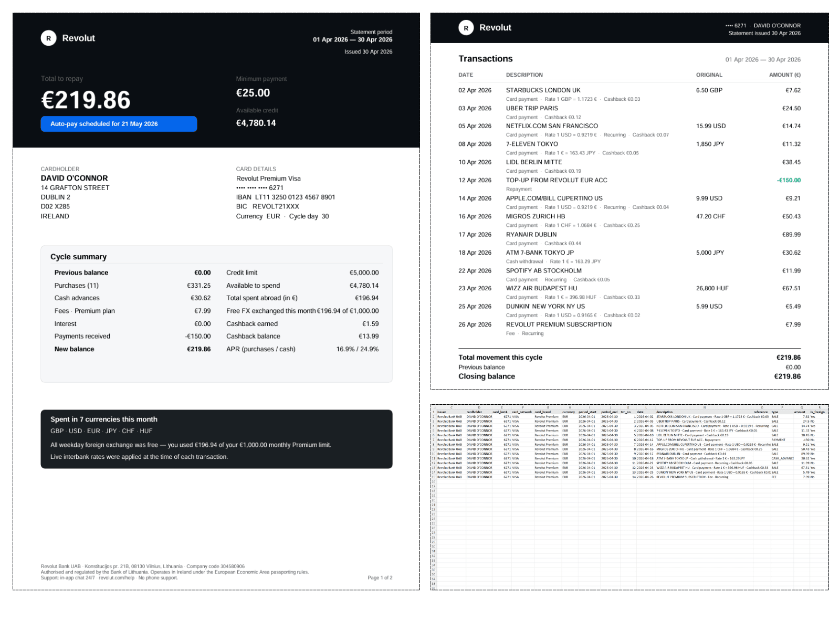The height and width of the screenshot is (630, 840).
Task: Click the Cycle summary heading
Action: point(78,257)
